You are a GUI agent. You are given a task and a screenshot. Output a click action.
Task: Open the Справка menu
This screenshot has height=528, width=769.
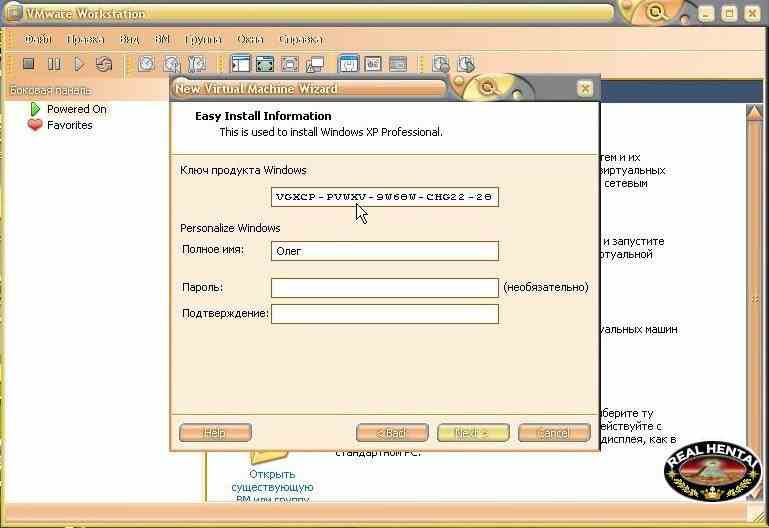click(x=300, y=39)
